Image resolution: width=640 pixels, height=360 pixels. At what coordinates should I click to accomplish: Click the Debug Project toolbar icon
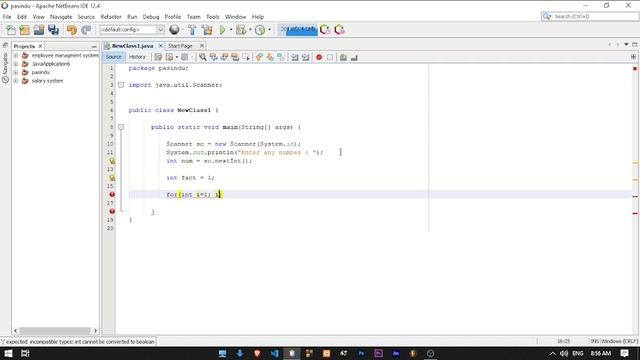[x=241, y=30]
